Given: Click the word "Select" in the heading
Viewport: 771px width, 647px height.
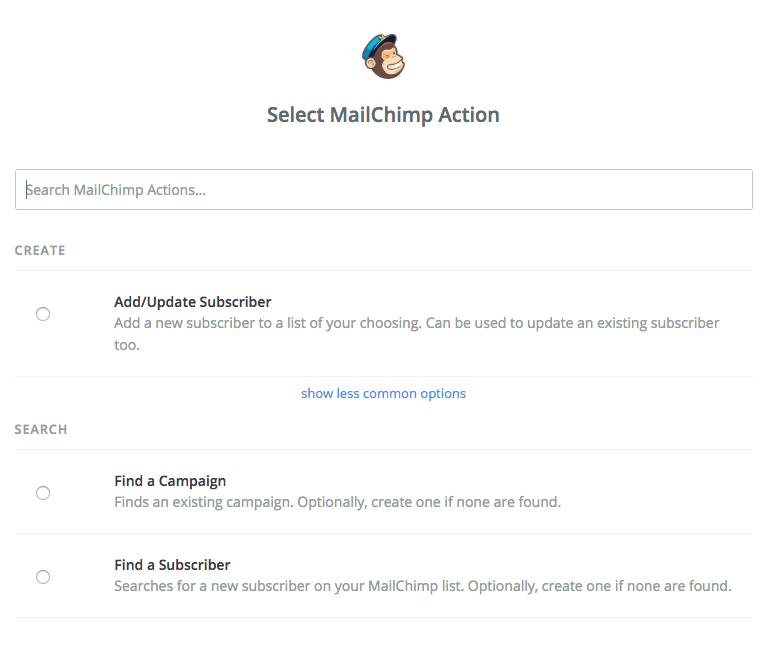Looking at the screenshot, I should [x=296, y=115].
